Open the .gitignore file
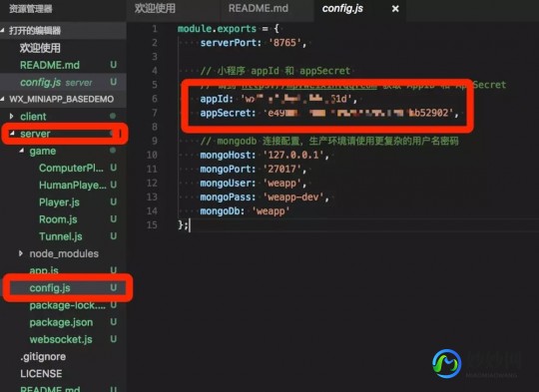This screenshot has height=392, width=539. (x=43, y=357)
